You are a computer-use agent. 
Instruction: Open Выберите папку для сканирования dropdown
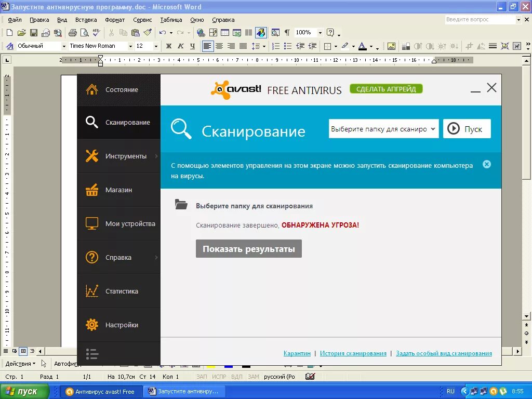(x=384, y=129)
